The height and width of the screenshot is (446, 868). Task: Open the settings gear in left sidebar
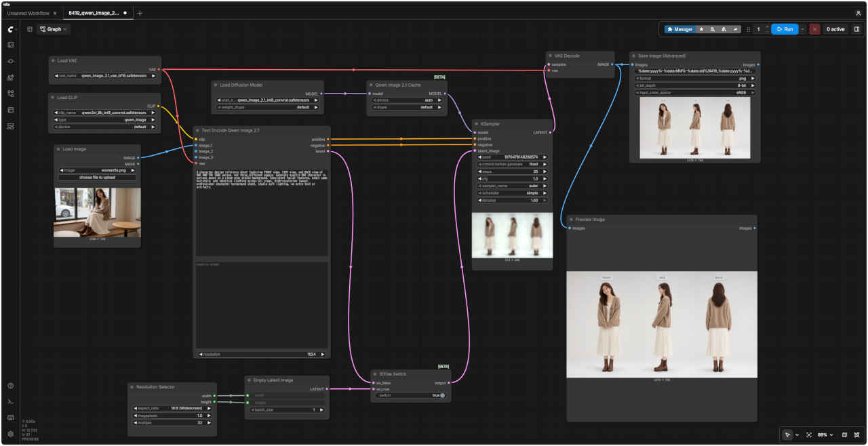[x=11, y=434]
